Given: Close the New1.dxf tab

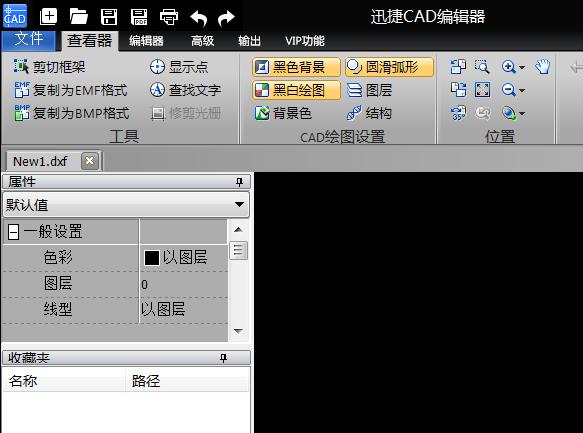Looking at the screenshot, I should 90,161.
